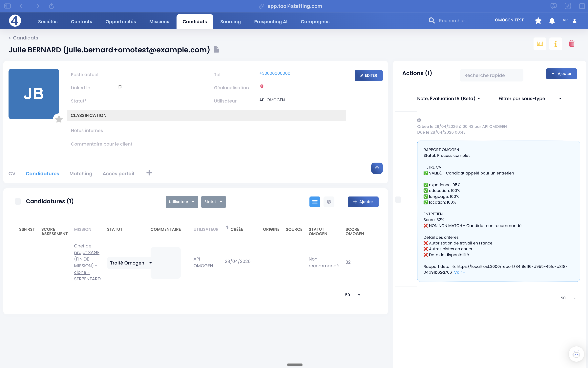Click CLASSIFICATION section header

pyautogui.click(x=207, y=115)
